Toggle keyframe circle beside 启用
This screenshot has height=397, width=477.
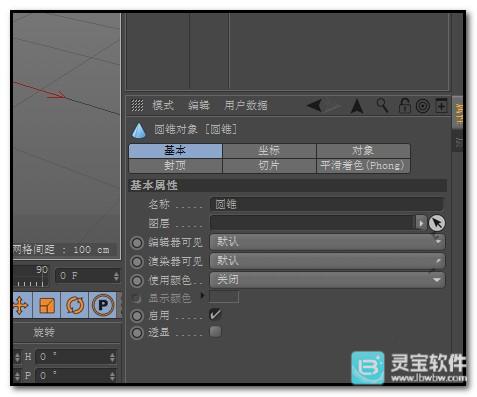(x=137, y=316)
